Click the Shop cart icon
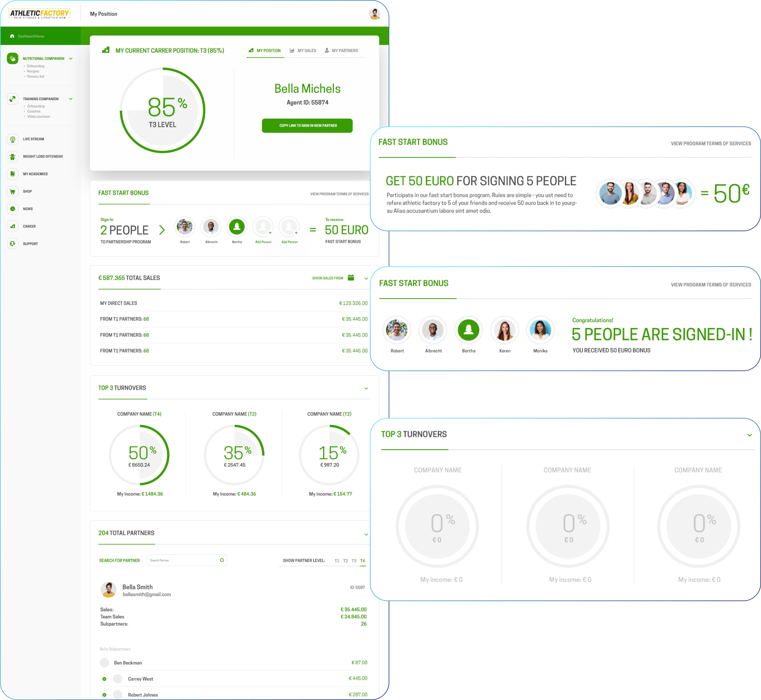The image size is (761, 700). point(13,191)
